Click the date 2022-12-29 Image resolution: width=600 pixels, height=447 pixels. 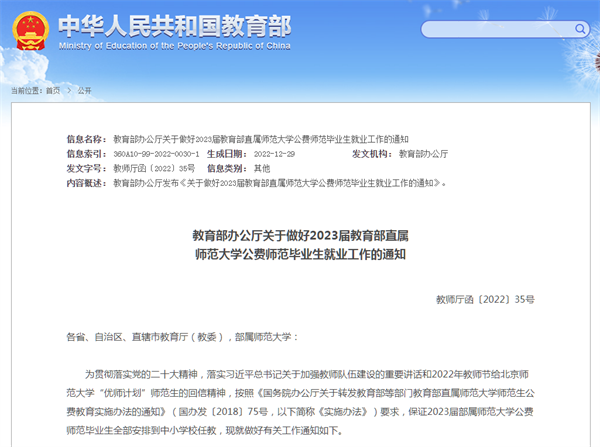point(274,154)
